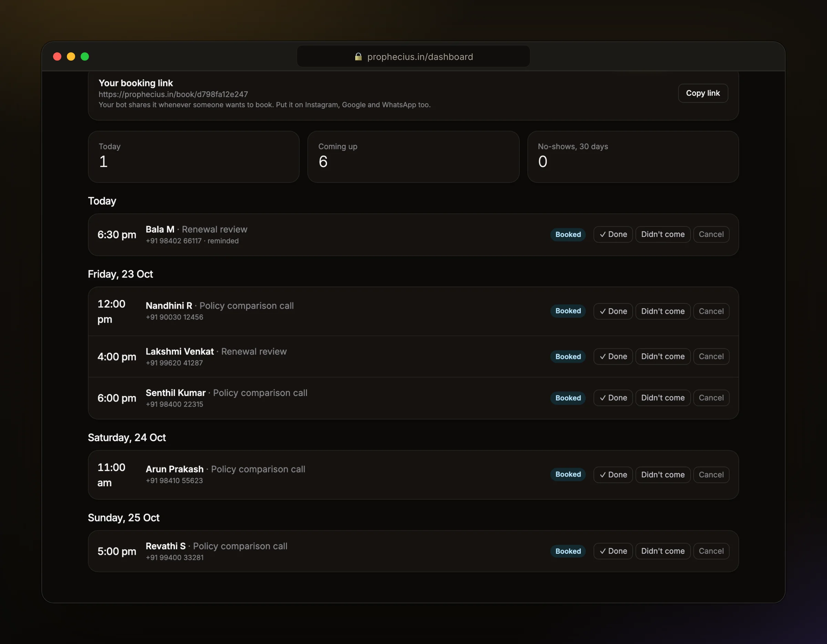Click the Booked badge for Nandhini R

pos(568,311)
